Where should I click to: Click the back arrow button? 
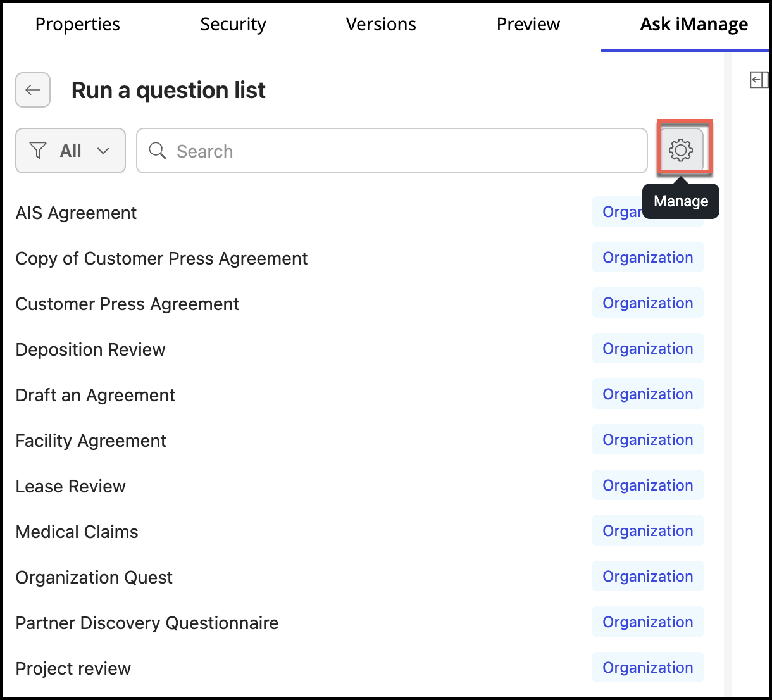pyautogui.click(x=33, y=90)
